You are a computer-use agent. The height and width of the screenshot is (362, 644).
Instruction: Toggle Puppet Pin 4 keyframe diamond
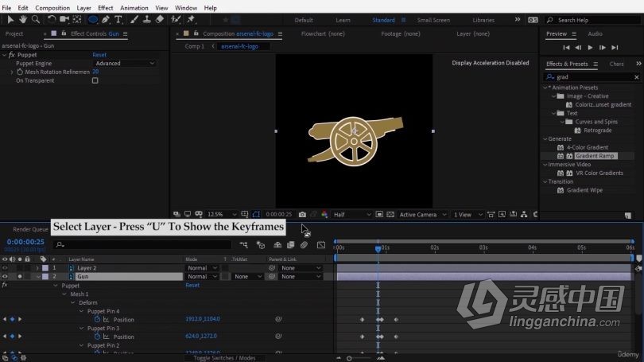pos(12,319)
